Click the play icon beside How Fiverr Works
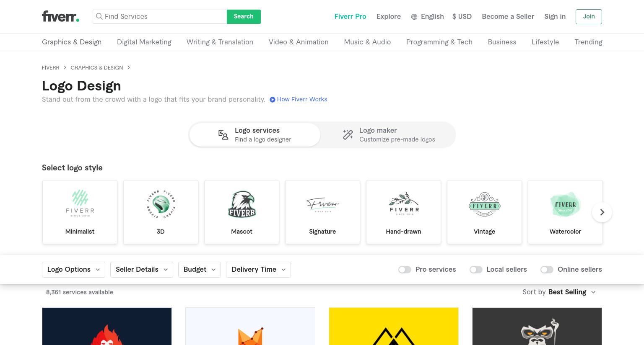Viewport: 644px width, 345px height. point(273,100)
